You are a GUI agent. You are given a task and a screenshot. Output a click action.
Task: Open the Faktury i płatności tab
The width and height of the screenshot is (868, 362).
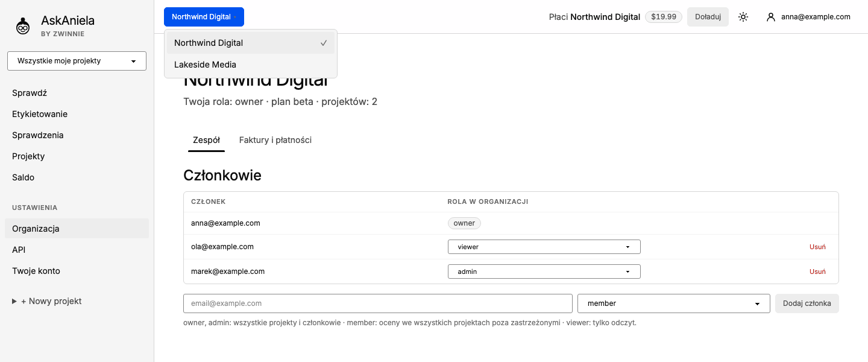point(275,140)
